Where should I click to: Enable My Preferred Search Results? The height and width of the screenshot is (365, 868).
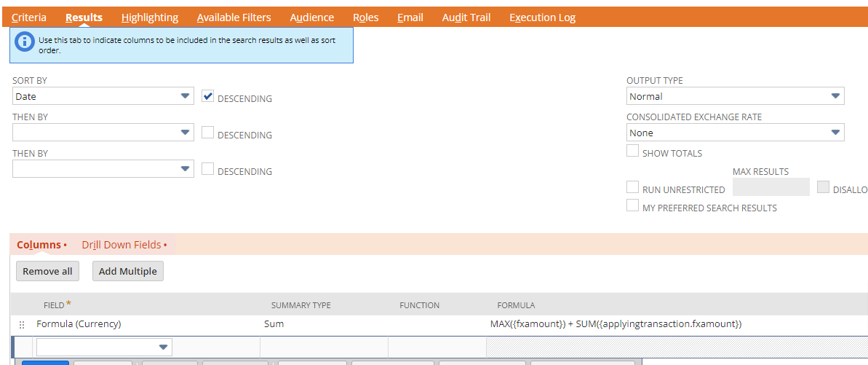click(x=632, y=205)
